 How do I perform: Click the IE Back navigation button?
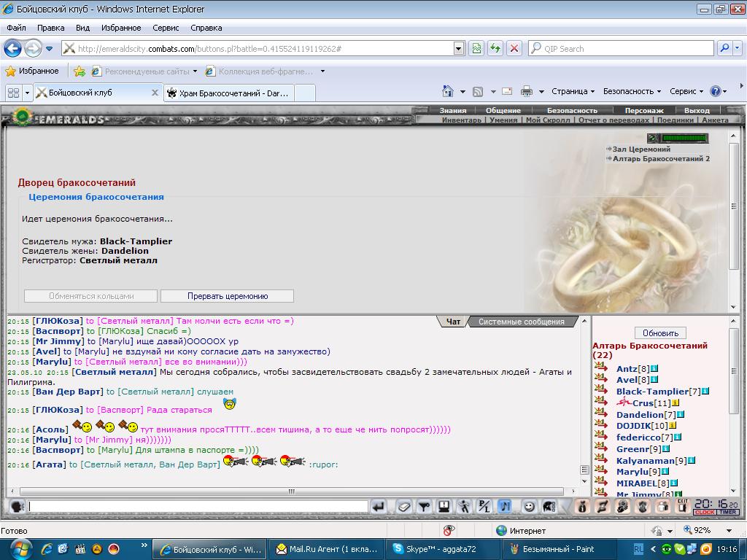13,48
